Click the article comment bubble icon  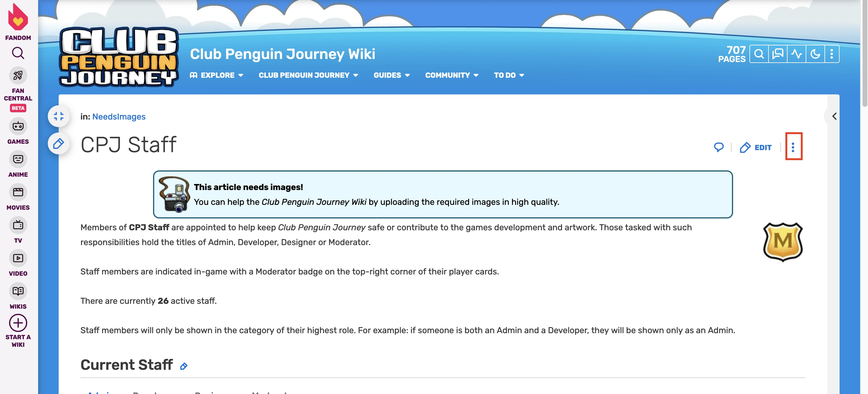(718, 147)
